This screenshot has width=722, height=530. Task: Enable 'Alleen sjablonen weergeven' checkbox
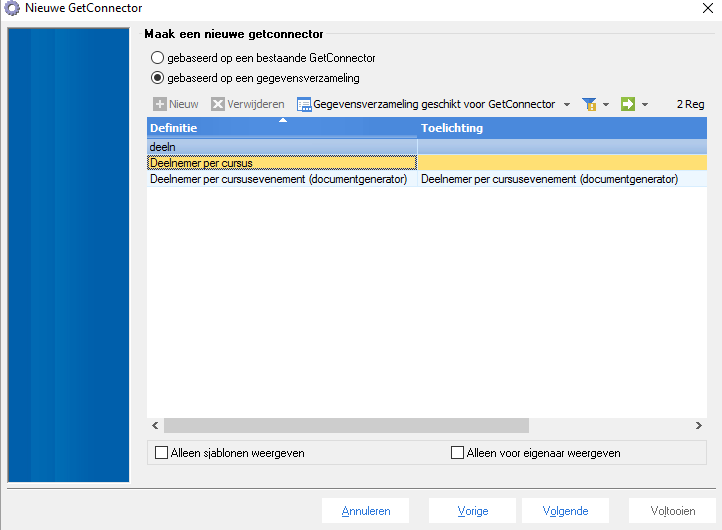point(162,453)
